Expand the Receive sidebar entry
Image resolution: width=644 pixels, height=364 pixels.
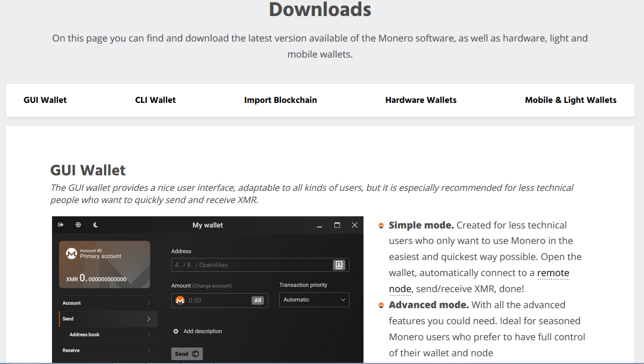pos(105,350)
